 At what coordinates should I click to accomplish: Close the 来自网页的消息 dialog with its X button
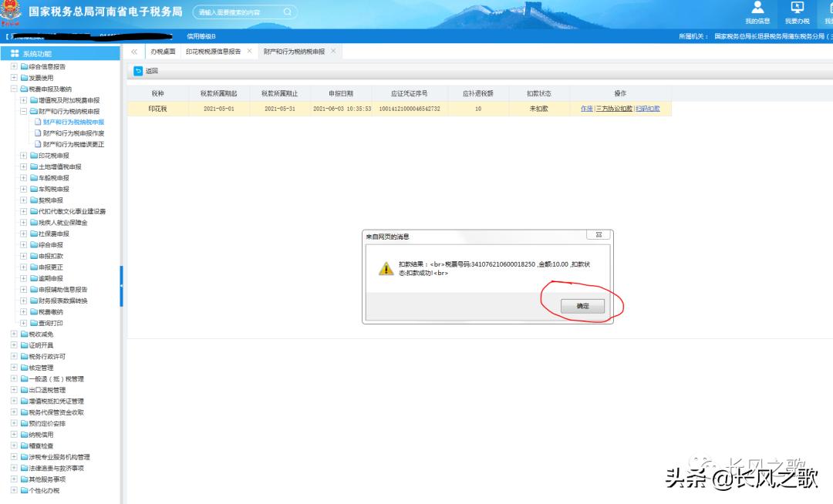click(x=599, y=234)
